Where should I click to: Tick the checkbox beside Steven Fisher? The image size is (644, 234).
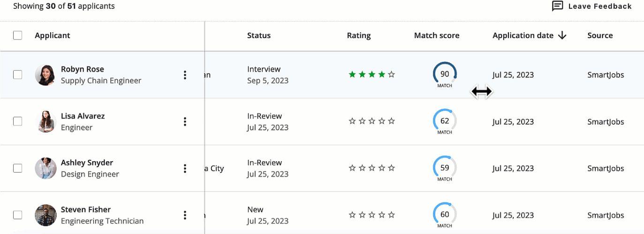click(x=17, y=215)
